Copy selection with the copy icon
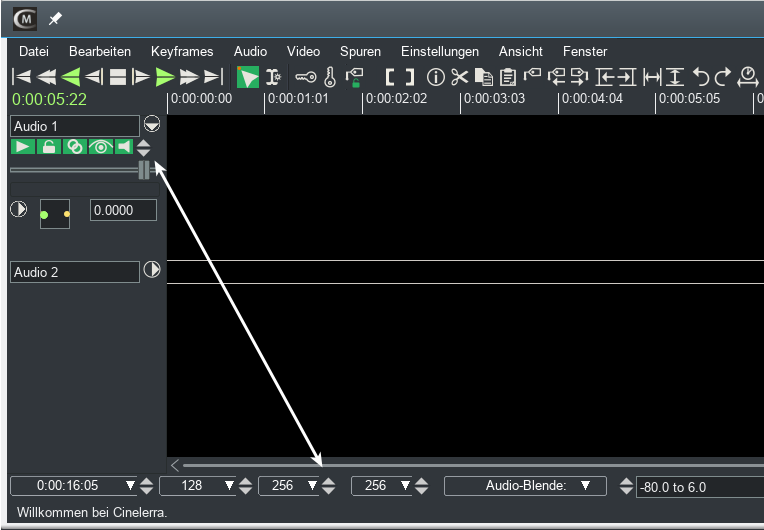The height and width of the screenshot is (530, 764). point(484,77)
